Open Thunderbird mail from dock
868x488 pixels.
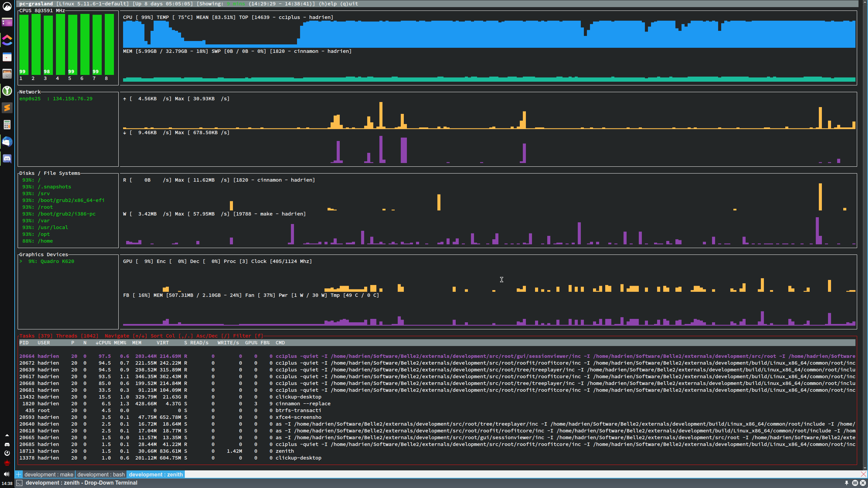[x=7, y=142]
